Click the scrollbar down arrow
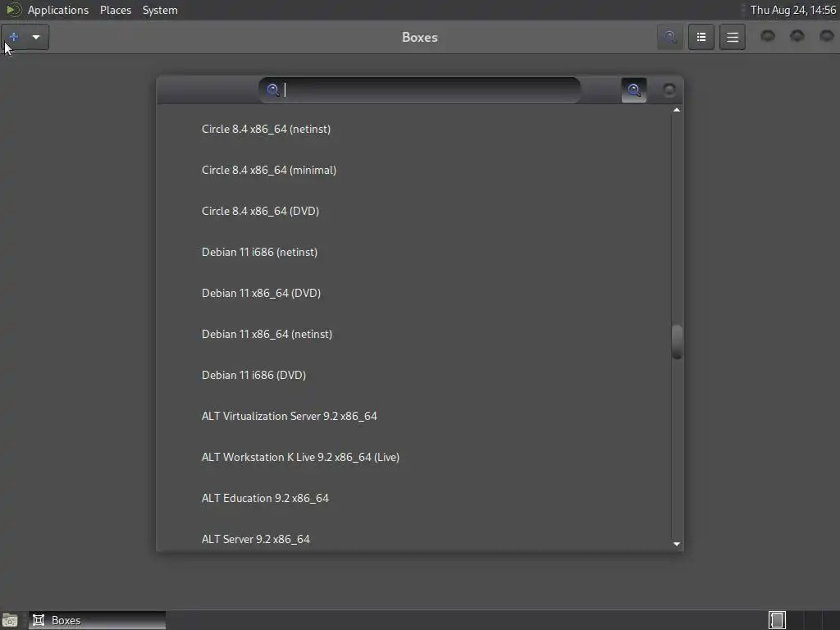Viewport: 840px width, 630px height. 677,544
